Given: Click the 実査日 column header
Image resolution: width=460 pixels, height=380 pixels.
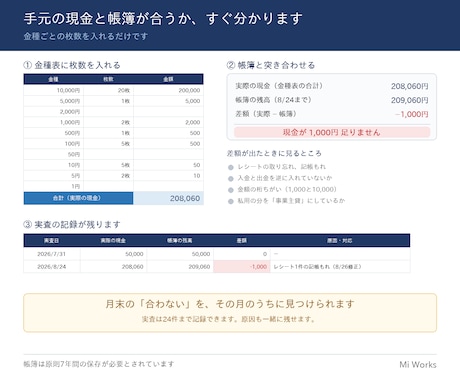Looking at the screenshot, I should 52,240.
